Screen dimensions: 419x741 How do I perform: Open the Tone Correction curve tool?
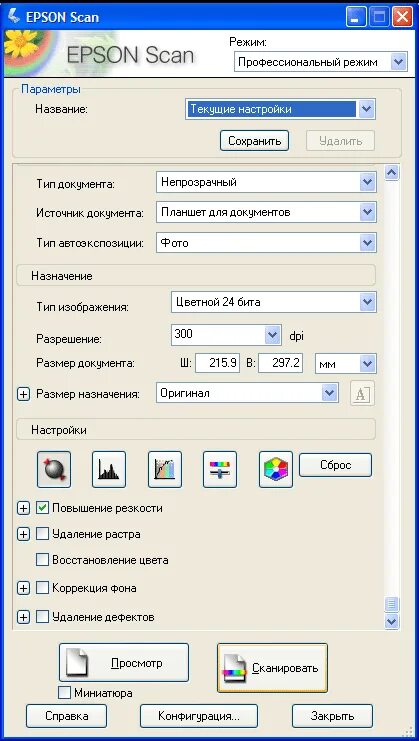(165, 469)
